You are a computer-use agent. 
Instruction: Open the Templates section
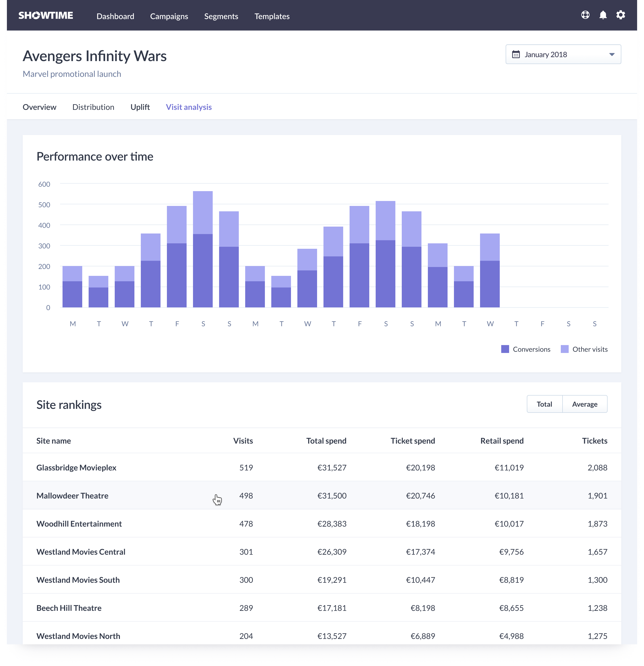pyautogui.click(x=272, y=16)
